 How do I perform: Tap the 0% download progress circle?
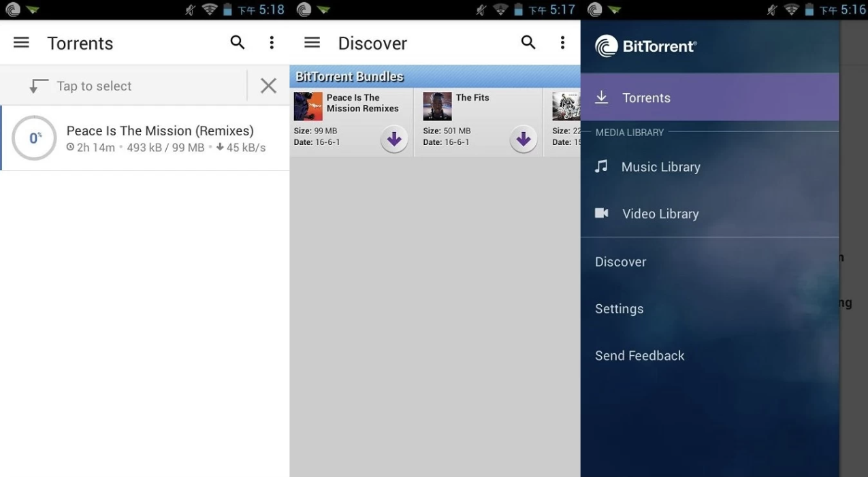point(34,138)
